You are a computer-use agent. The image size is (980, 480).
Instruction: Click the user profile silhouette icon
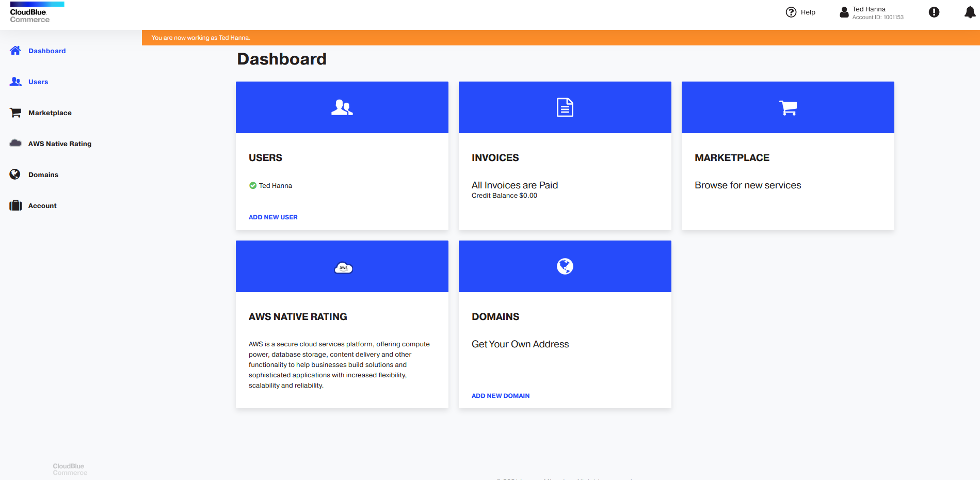(x=844, y=12)
